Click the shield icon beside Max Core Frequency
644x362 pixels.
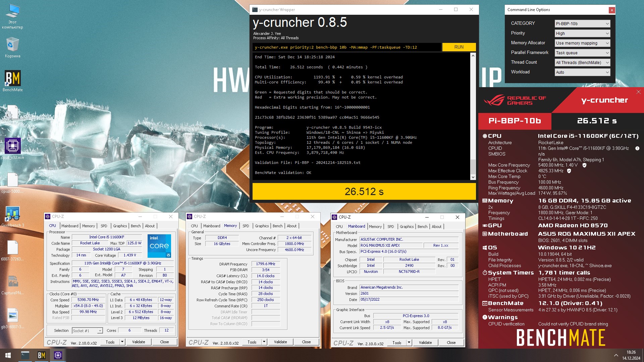pyautogui.click(x=584, y=165)
